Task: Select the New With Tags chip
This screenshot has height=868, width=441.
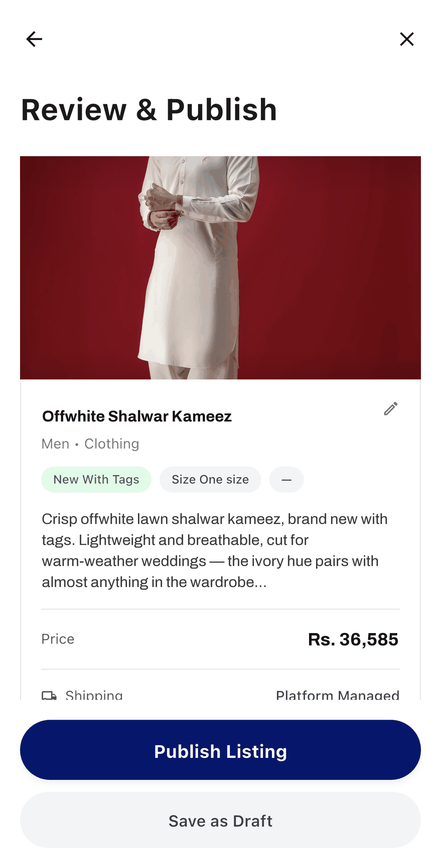Action: [x=96, y=480]
